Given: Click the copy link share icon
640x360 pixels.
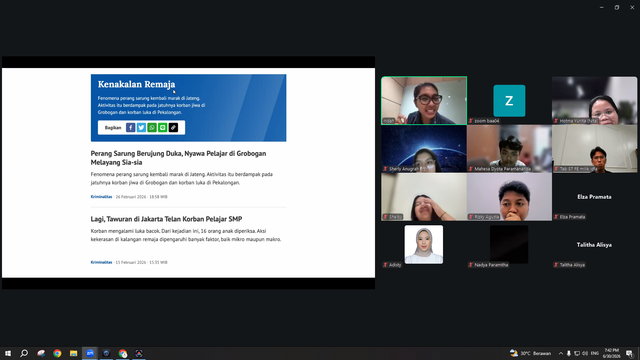Looking at the screenshot, I should coord(173,128).
